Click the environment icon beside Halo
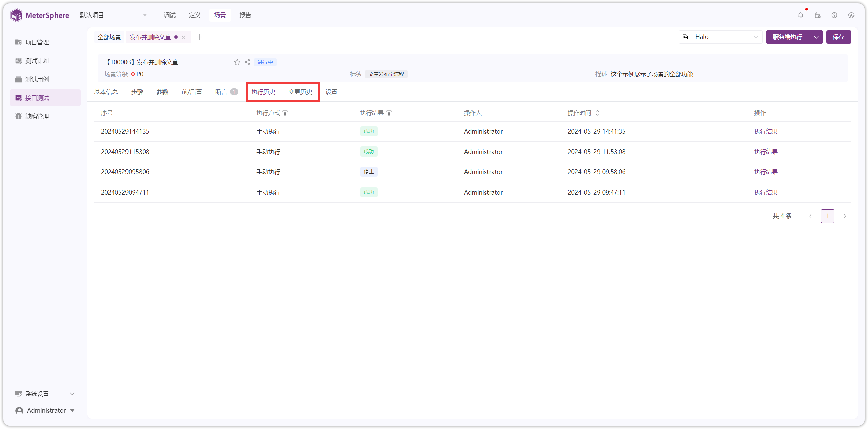The width and height of the screenshot is (868, 429). 685,37
